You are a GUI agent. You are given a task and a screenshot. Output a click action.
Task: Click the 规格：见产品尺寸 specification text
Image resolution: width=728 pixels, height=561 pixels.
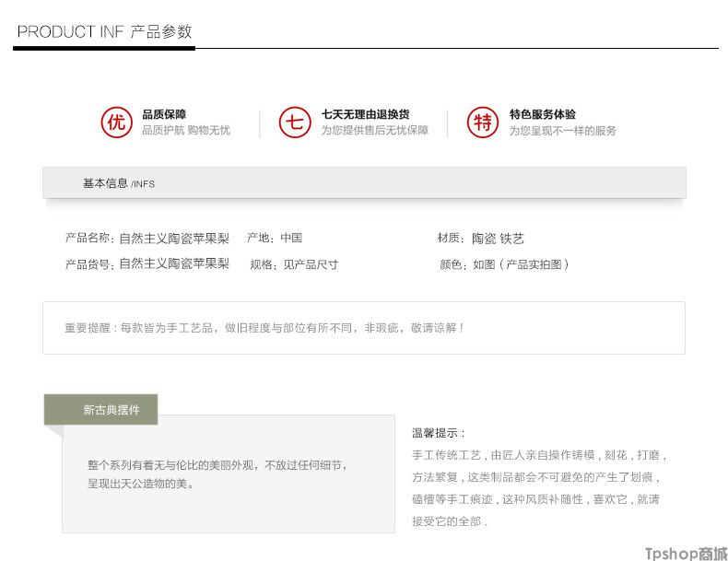coord(294,264)
